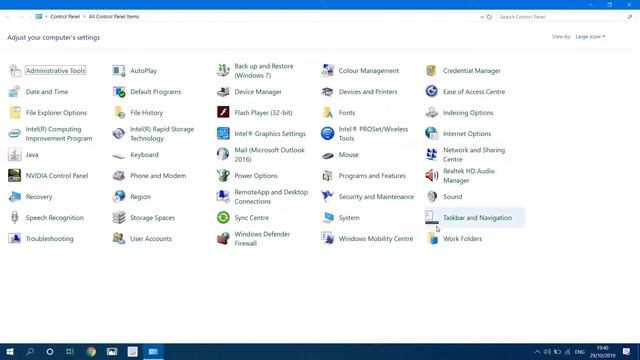This screenshot has height=360, width=640.
Task: Select Control Panel in breadcrumb path
Action: [65, 17]
